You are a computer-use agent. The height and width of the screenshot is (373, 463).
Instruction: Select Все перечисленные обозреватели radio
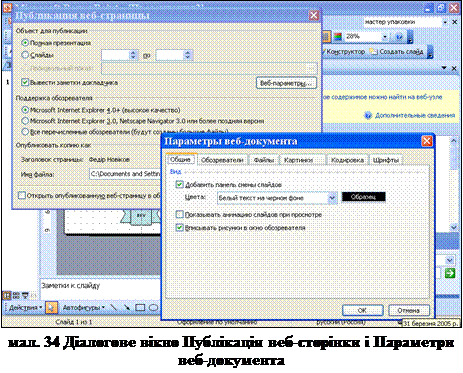(25, 132)
